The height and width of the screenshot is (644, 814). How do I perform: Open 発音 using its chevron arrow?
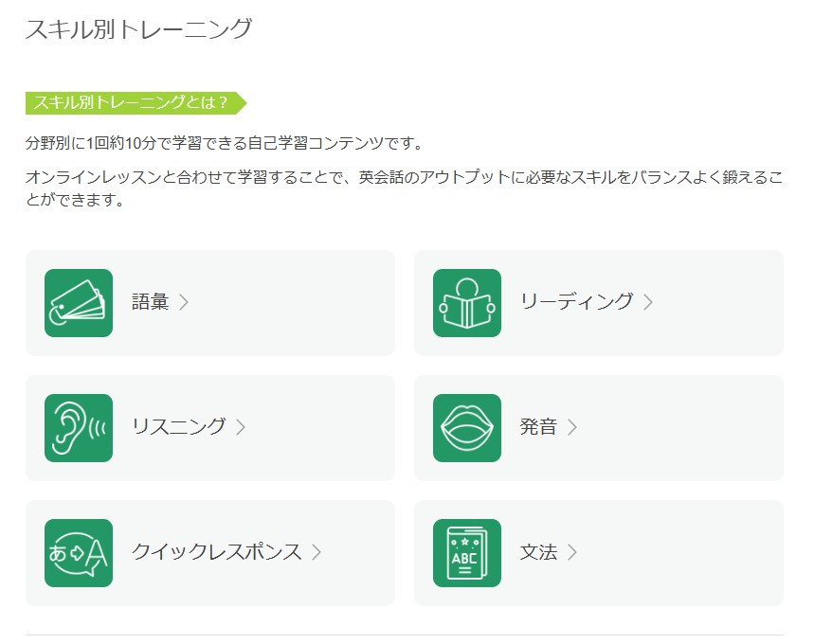pyautogui.click(x=571, y=427)
